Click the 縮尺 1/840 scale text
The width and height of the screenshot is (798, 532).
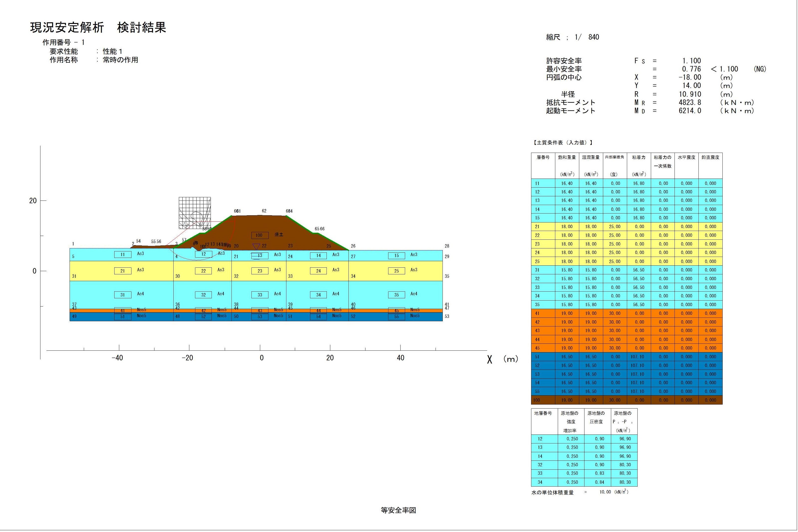point(572,37)
